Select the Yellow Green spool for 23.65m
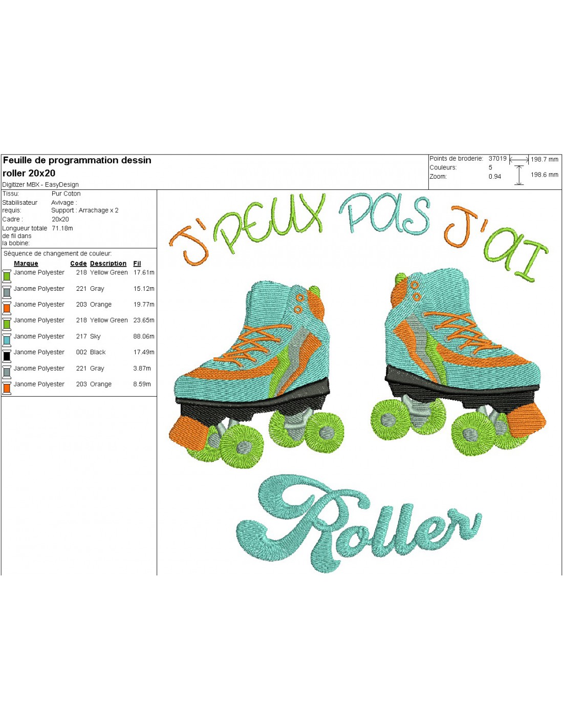The image size is (563, 728). pyautogui.click(x=7, y=324)
